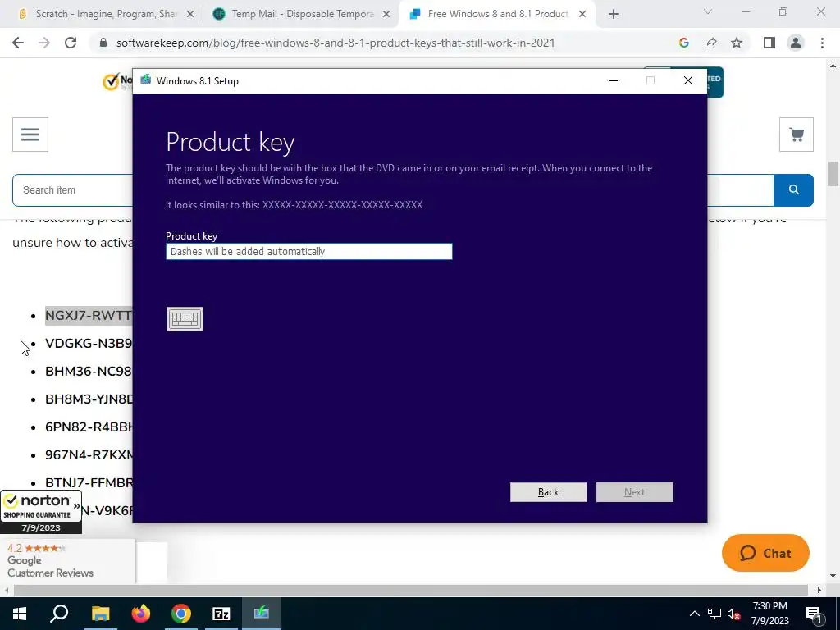
Task: Click the Product key input field
Action: pyautogui.click(x=309, y=251)
